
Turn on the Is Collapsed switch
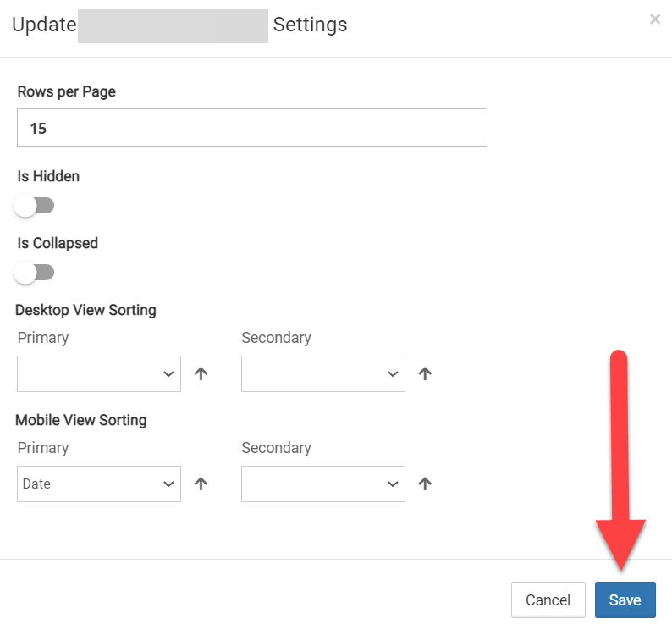pos(34,273)
